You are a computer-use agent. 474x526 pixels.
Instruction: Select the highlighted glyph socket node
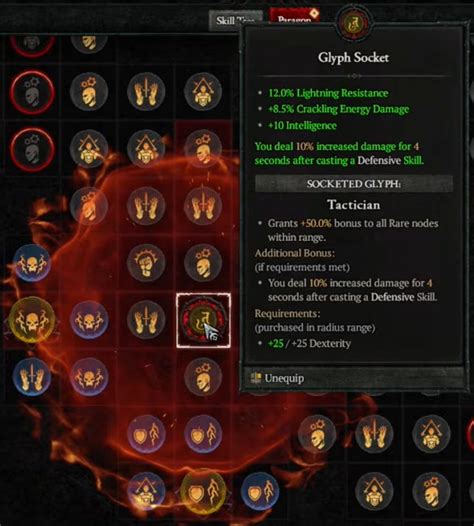pyautogui.click(x=204, y=320)
